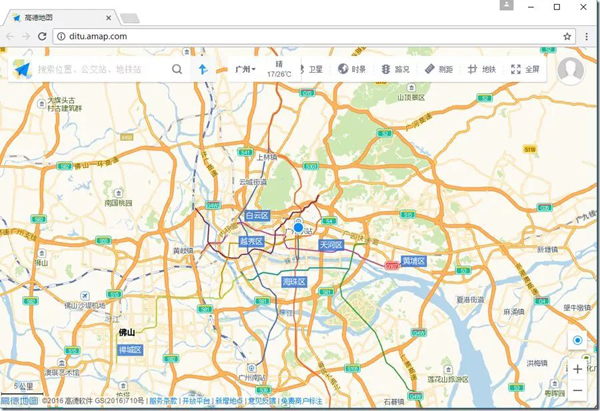Select the 测距 ruler measuring tool
The height and width of the screenshot is (411, 600).
tap(439, 69)
